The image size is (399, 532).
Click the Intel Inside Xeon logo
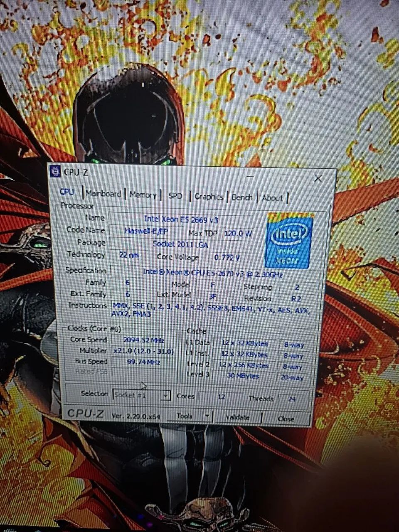pos(289,240)
